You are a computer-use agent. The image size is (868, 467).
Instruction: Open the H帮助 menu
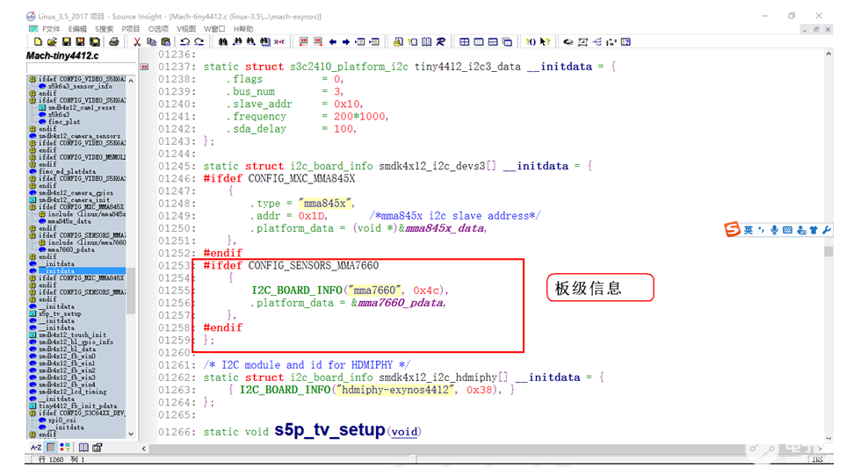point(243,29)
